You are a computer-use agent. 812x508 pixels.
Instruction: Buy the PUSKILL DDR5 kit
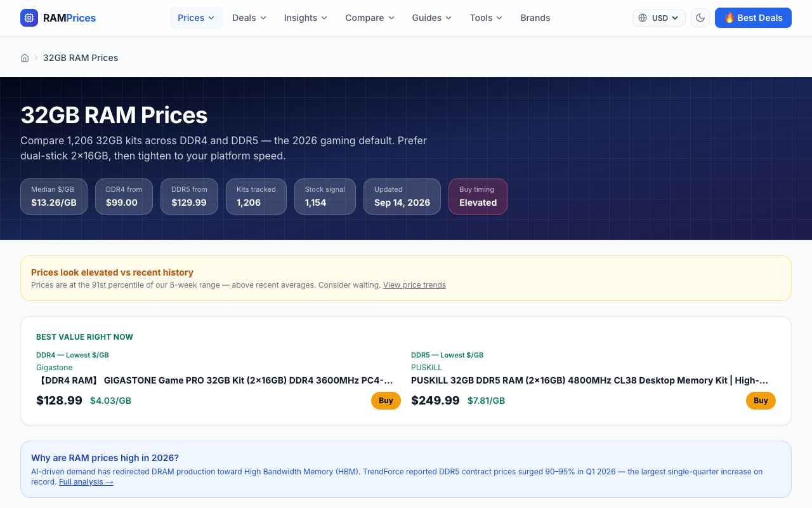click(x=761, y=401)
